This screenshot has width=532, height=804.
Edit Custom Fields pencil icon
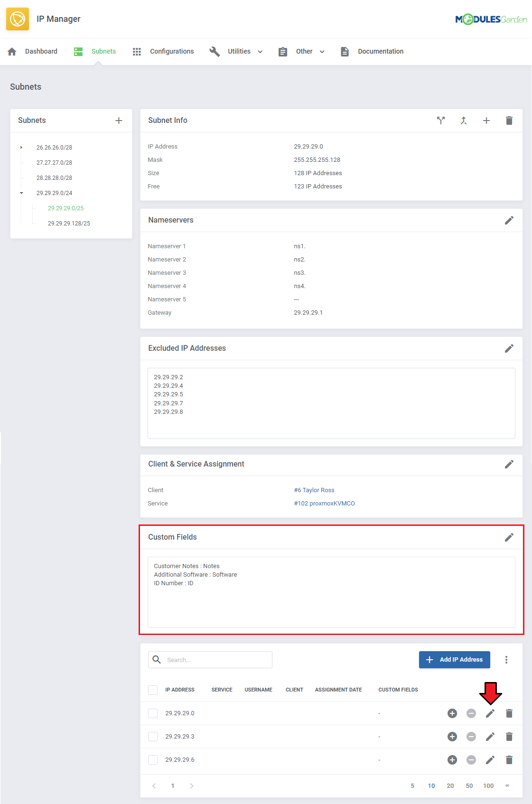tap(509, 537)
